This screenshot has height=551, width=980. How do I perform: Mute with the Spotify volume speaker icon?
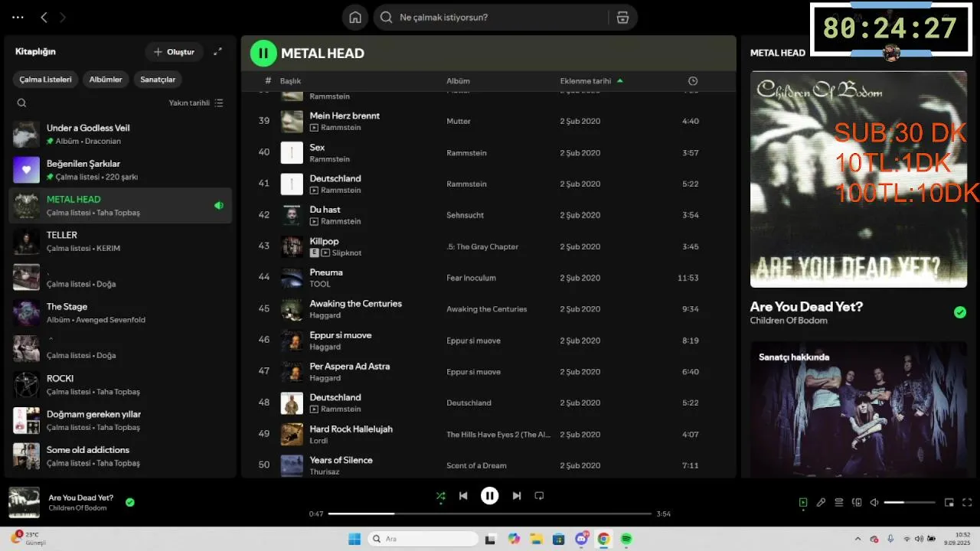pyautogui.click(x=874, y=503)
